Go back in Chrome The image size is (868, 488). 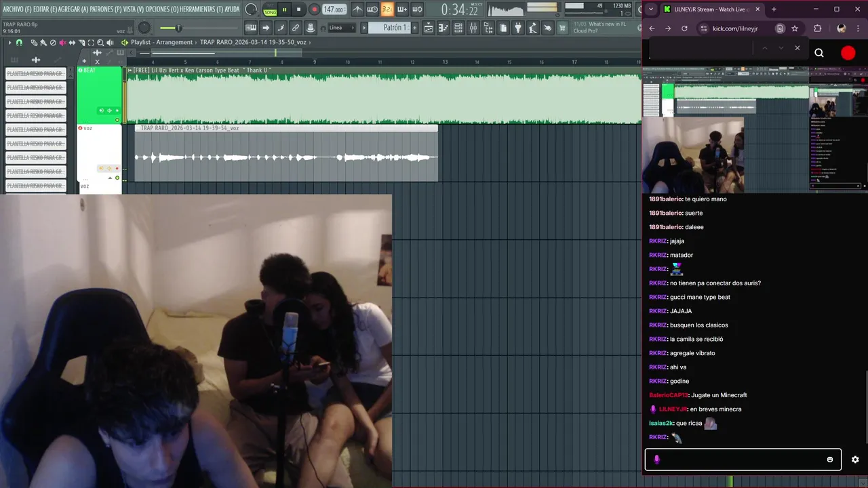(x=652, y=28)
